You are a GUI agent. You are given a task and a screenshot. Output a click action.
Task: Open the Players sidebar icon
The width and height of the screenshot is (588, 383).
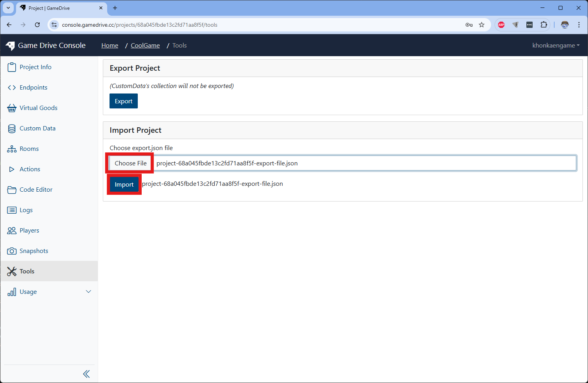point(12,230)
